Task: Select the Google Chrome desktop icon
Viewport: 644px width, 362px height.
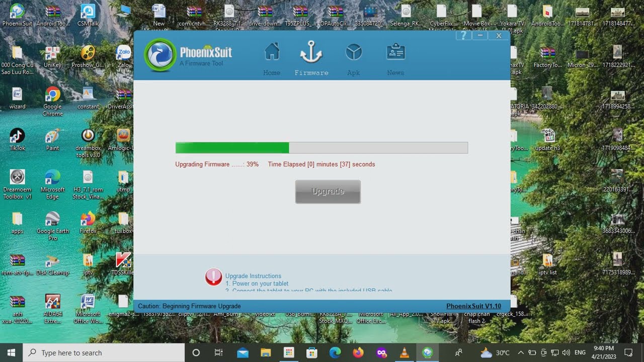Action: (52, 101)
